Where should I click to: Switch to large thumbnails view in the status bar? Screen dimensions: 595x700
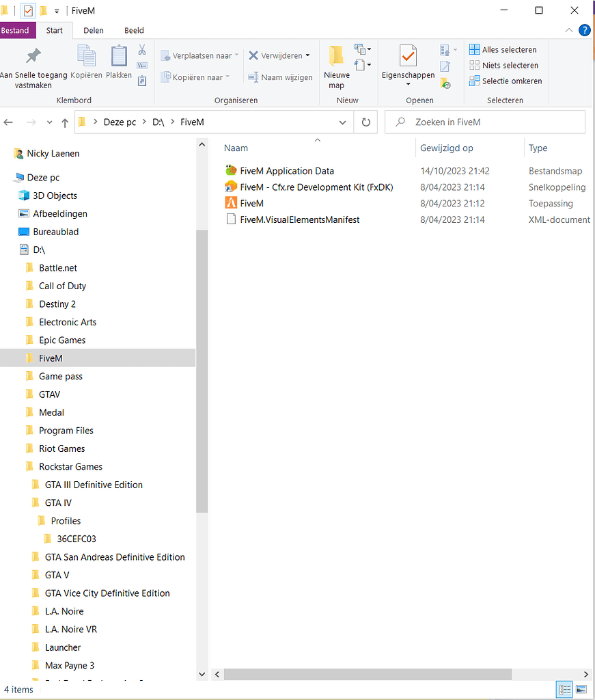click(581, 690)
